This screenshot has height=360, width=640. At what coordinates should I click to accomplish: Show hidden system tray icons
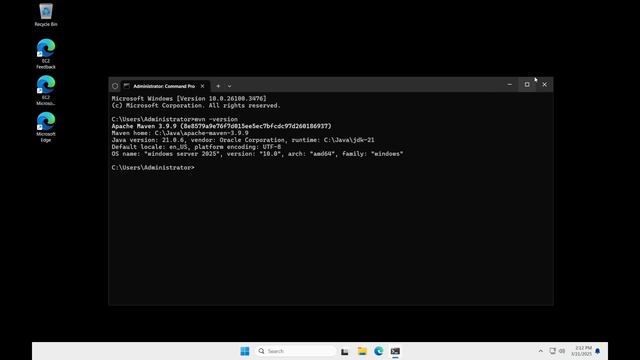[x=540, y=351]
